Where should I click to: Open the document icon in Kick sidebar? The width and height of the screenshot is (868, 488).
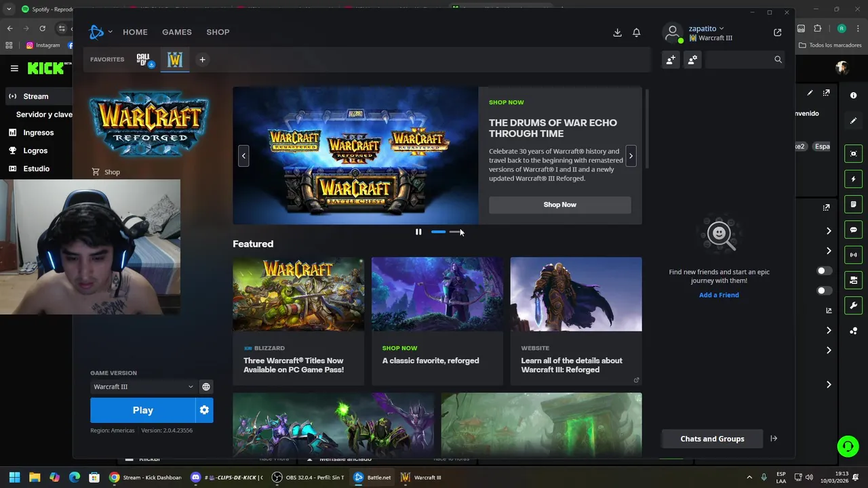[854, 205]
